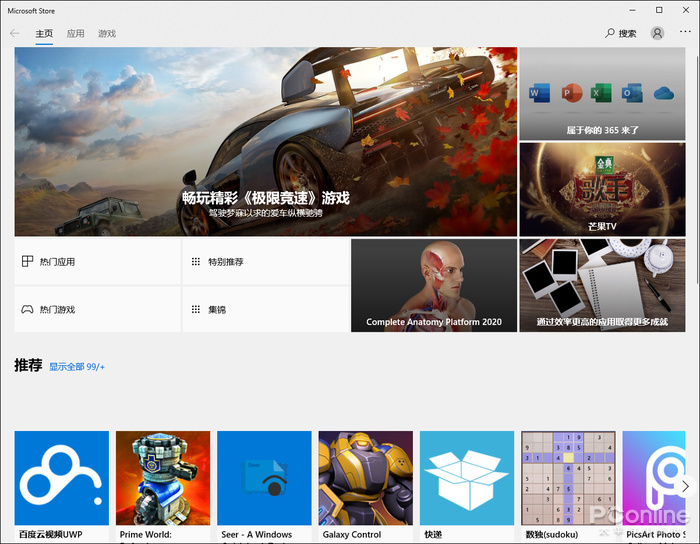Image resolution: width=700 pixels, height=544 pixels.
Task: Open the 集锦 category tile
Action: 265,310
